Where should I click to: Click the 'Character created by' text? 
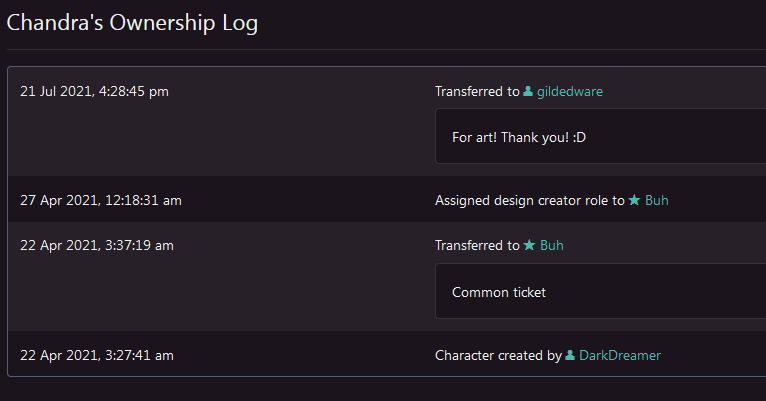pos(498,355)
